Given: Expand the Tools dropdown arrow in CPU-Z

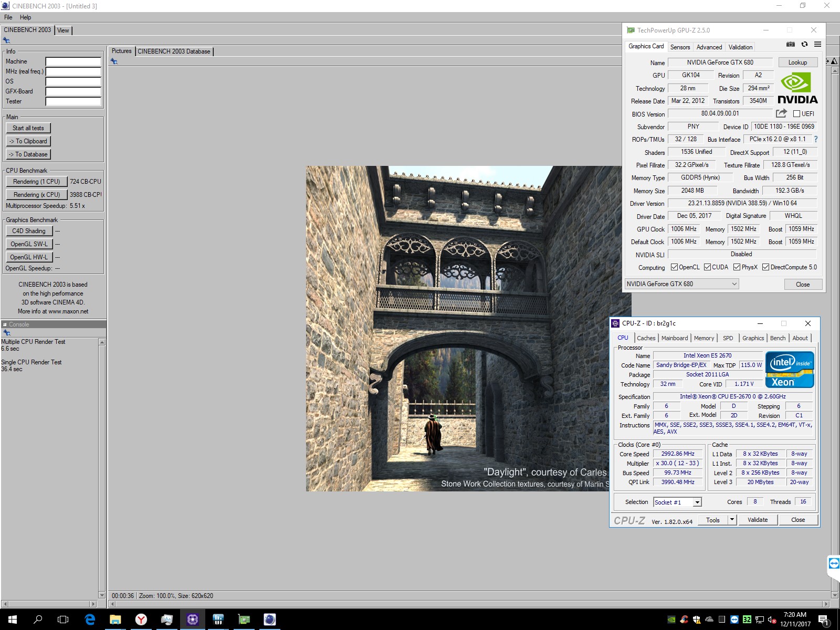Looking at the screenshot, I should [732, 520].
